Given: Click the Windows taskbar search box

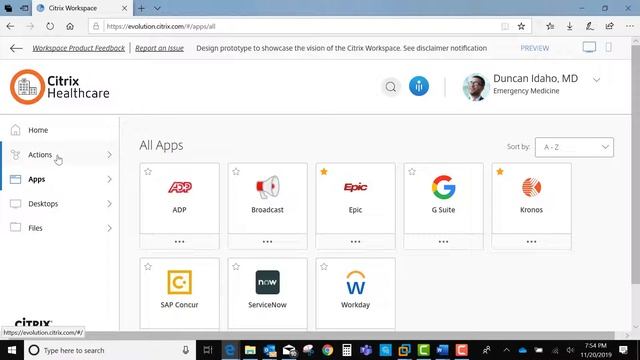Looking at the screenshot, I should click(110, 350).
